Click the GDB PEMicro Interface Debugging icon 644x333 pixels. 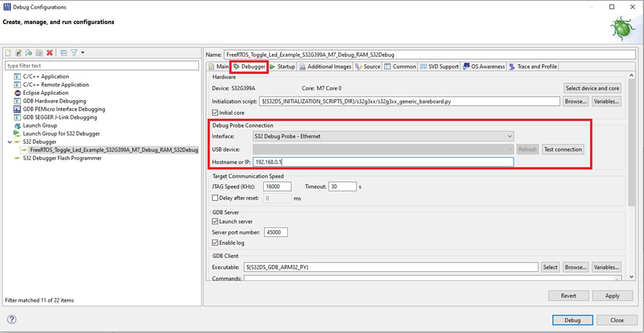pos(17,109)
